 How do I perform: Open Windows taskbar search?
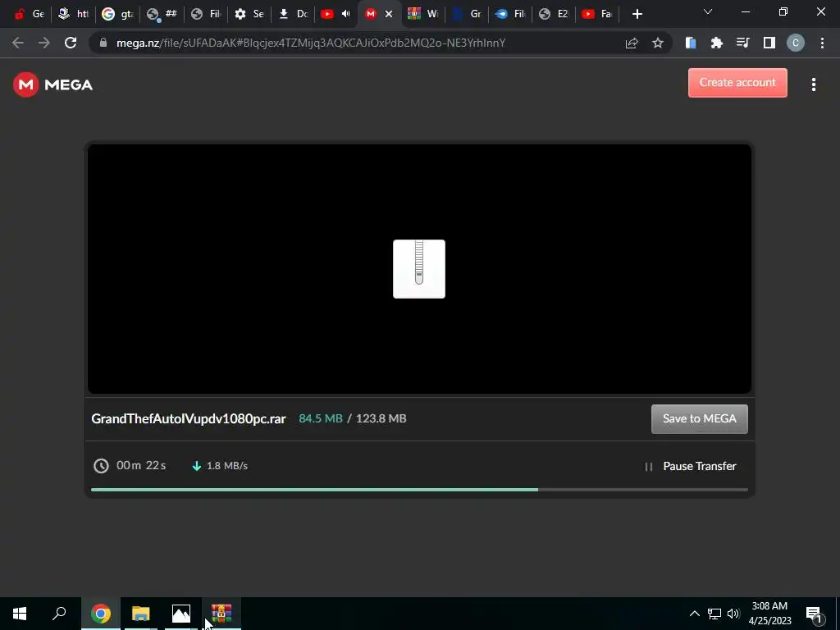pos(59,614)
